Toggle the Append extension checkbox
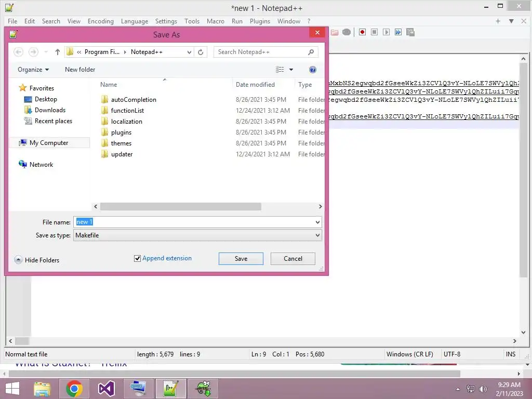Screen dimensions: 532x399 tap(137, 259)
